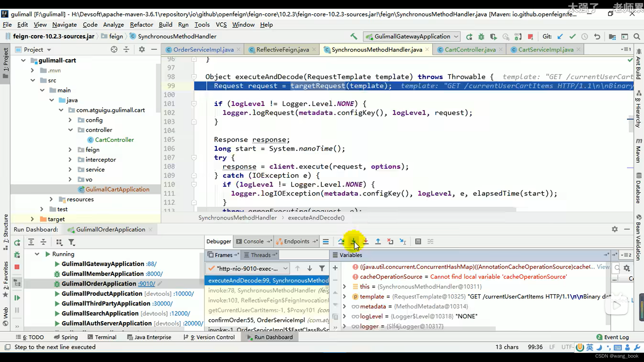
Task: Collapse the controller folder node
Action: coord(70,130)
